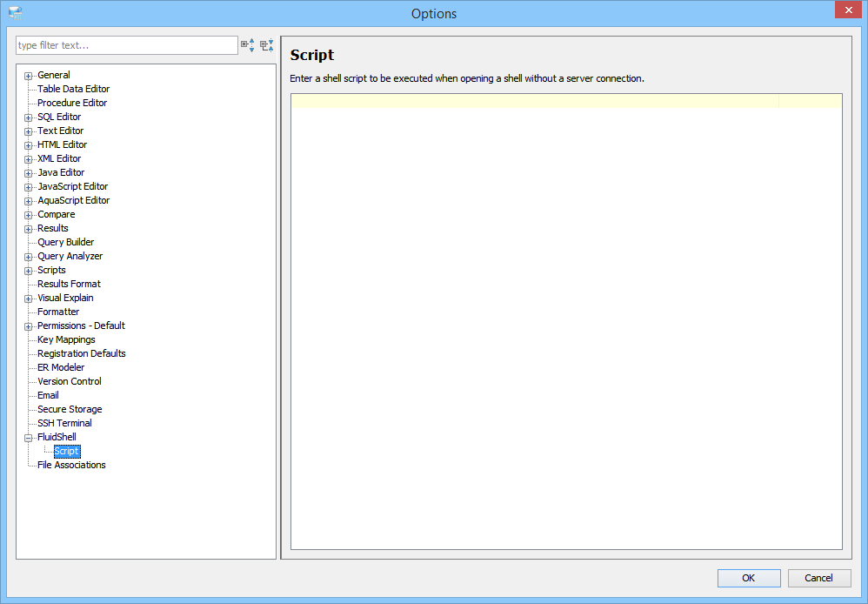This screenshot has width=868, height=604.
Task: Expand the Scripts tree node
Action: pos(28,271)
